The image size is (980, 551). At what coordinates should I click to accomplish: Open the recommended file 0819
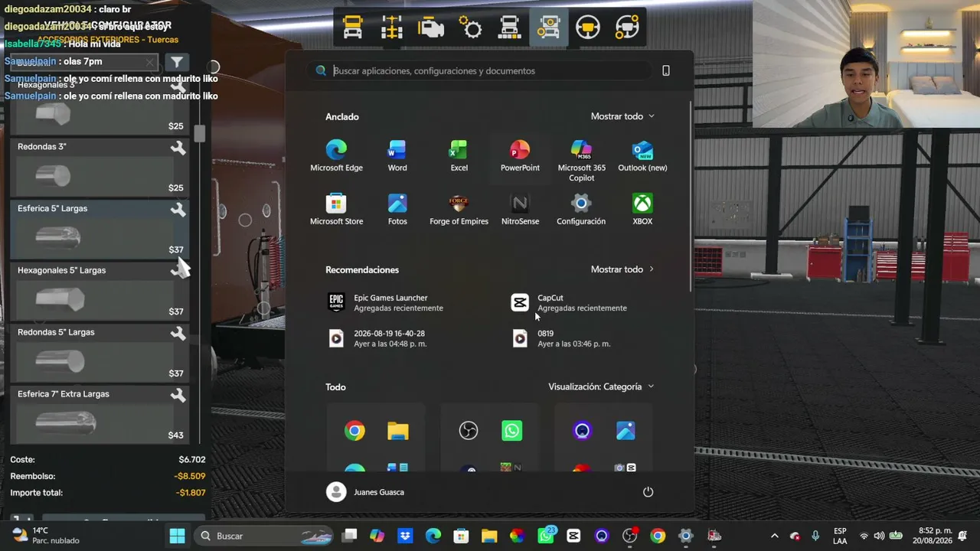[x=560, y=338]
